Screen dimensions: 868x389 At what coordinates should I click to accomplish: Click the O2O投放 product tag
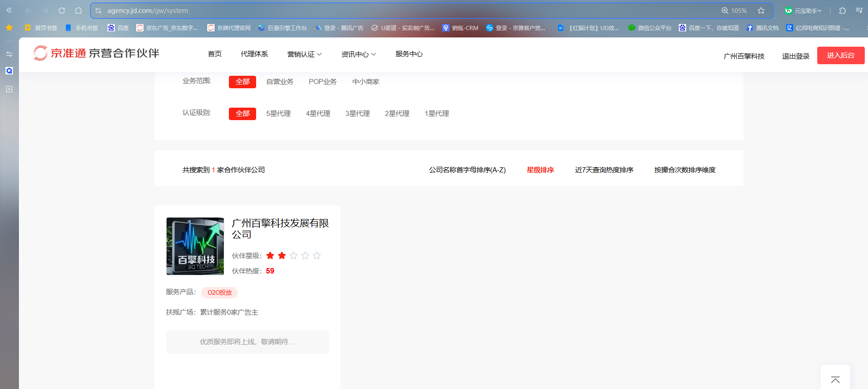pos(220,292)
